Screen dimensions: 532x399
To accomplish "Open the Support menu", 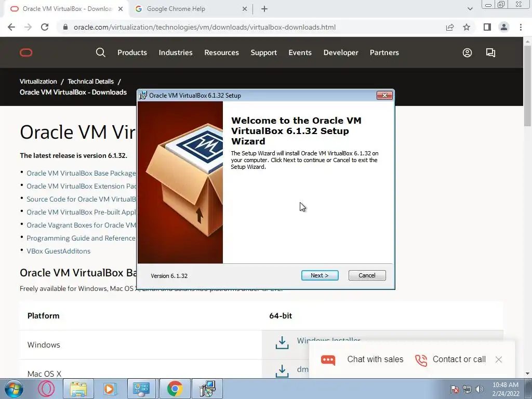I will (x=263, y=52).
